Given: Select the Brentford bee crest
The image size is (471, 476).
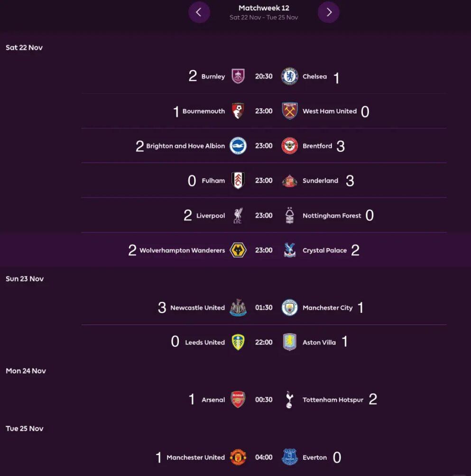Looking at the screenshot, I should click(289, 146).
